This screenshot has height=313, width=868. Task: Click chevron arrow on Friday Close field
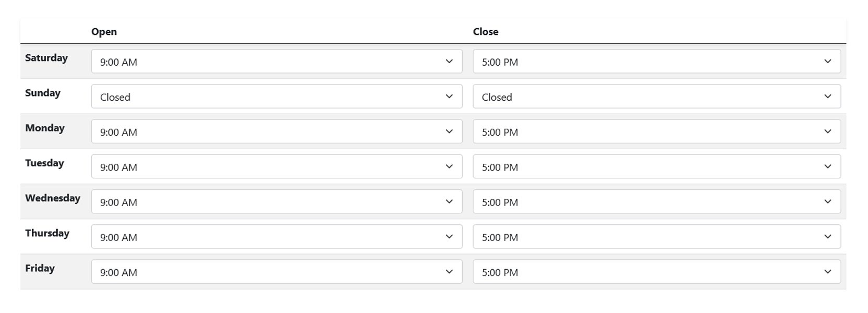coord(827,272)
